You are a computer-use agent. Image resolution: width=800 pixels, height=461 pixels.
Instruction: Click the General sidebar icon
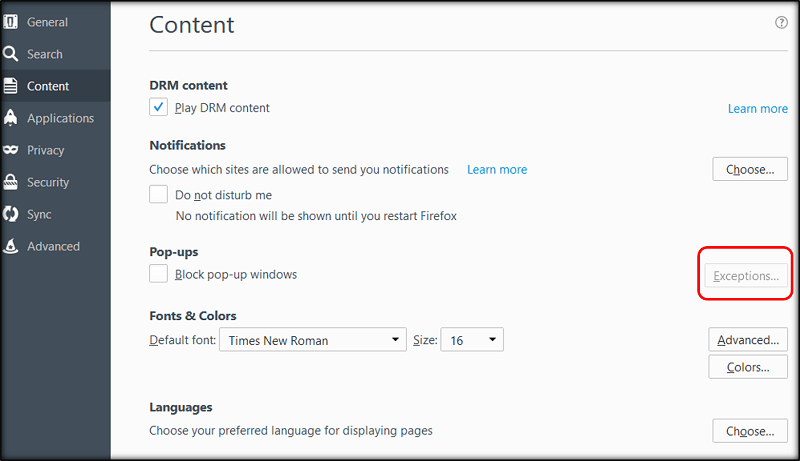11,22
